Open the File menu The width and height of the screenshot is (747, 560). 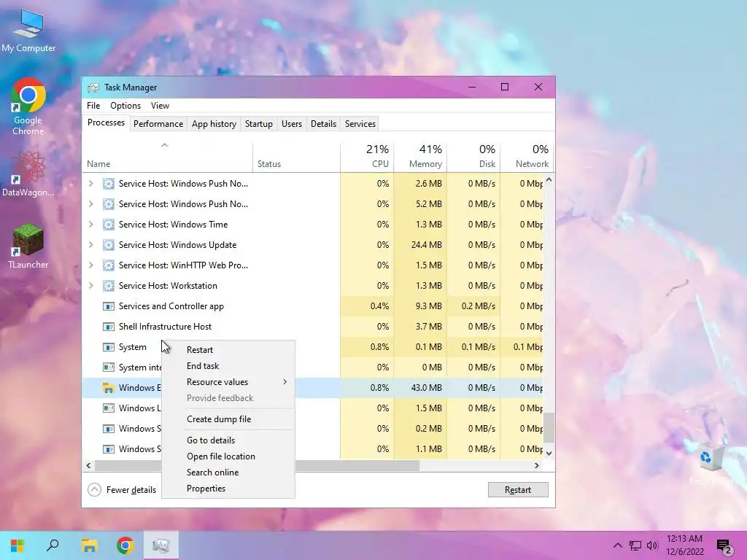click(93, 106)
